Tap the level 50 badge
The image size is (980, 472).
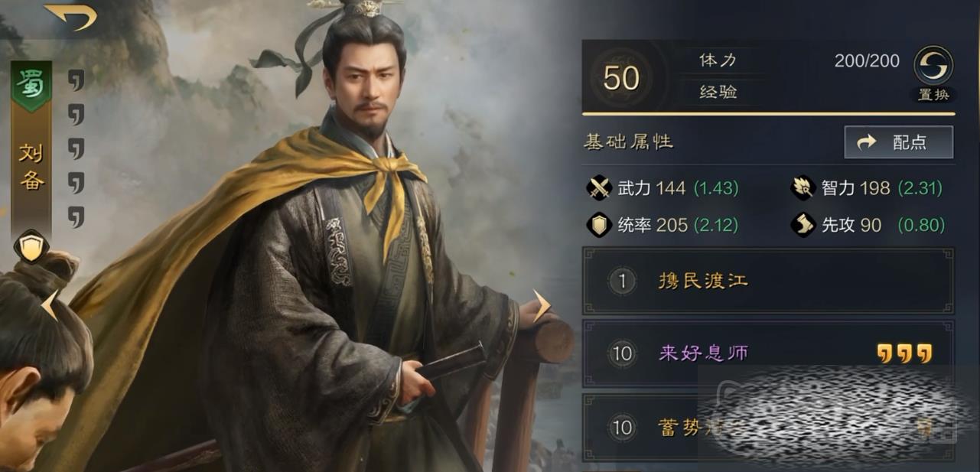(621, 77)
